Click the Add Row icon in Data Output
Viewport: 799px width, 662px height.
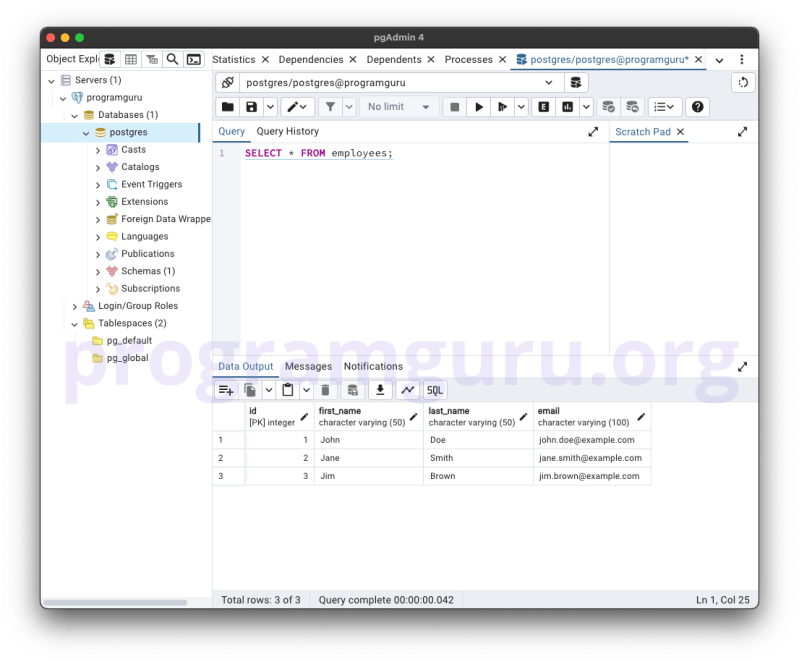pyautogui.click(x=226, y=390)
